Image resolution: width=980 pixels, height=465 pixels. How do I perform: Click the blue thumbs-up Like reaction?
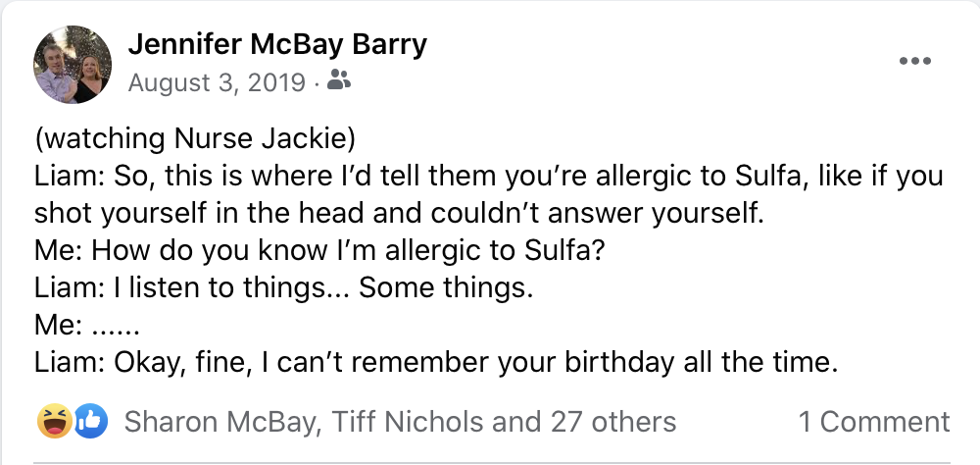pos(90,421)
